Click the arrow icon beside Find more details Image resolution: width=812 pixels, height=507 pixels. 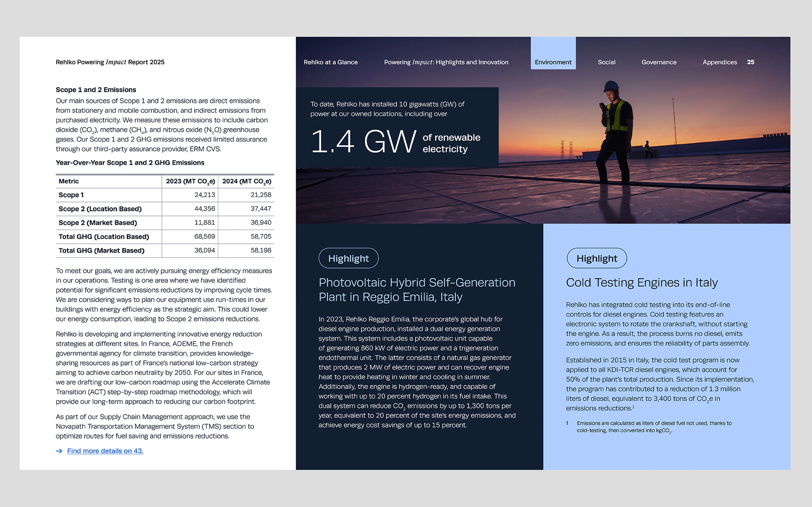point(59,451)
